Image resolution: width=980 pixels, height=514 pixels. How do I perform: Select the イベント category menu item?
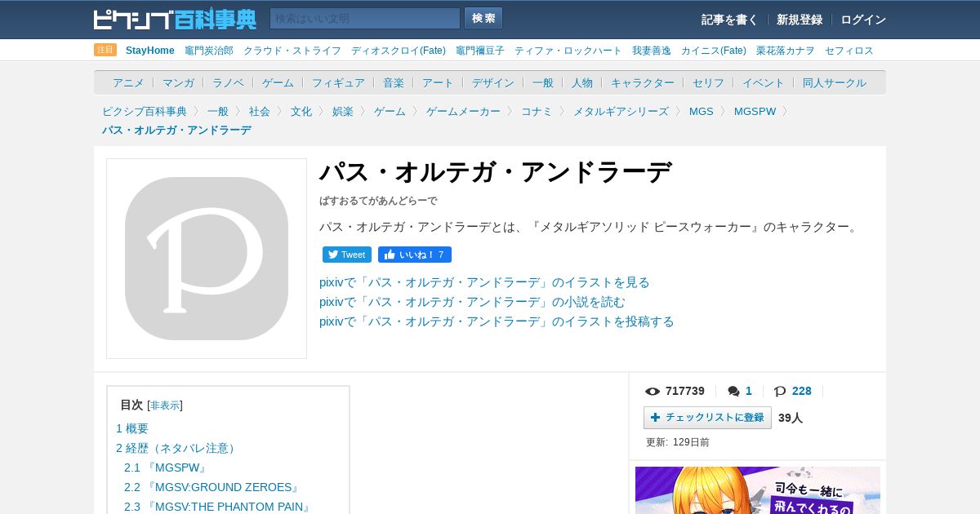(x=764, y=82)
